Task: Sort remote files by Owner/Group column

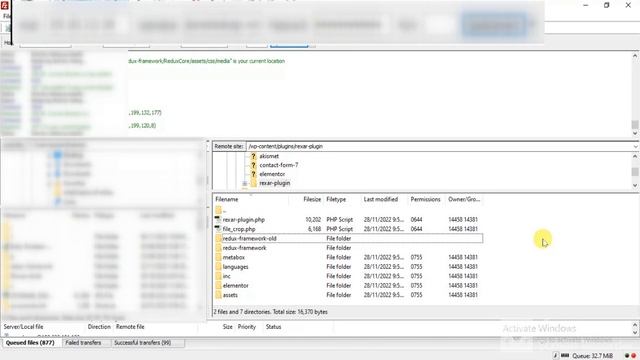Action: 464,199
